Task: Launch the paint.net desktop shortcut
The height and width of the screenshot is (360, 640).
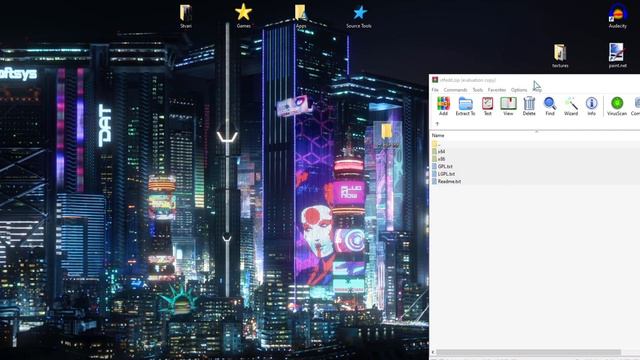Action: [617, 56]
